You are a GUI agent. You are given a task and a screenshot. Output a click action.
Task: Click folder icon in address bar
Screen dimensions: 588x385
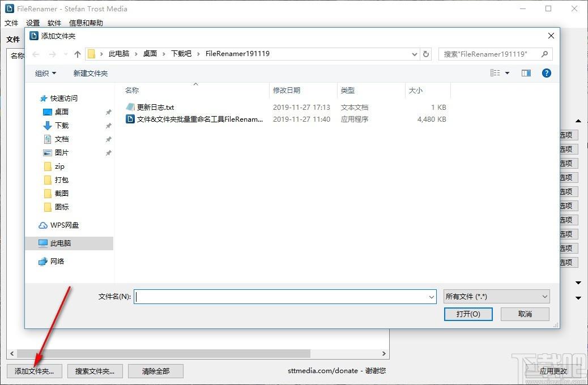pyautogui.click(x=92, y=54)
